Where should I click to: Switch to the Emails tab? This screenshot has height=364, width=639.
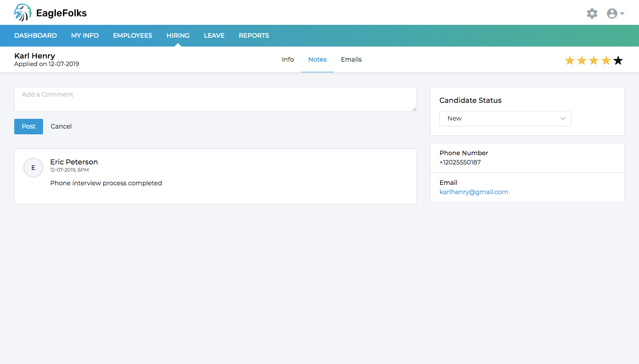coord(351,59)
